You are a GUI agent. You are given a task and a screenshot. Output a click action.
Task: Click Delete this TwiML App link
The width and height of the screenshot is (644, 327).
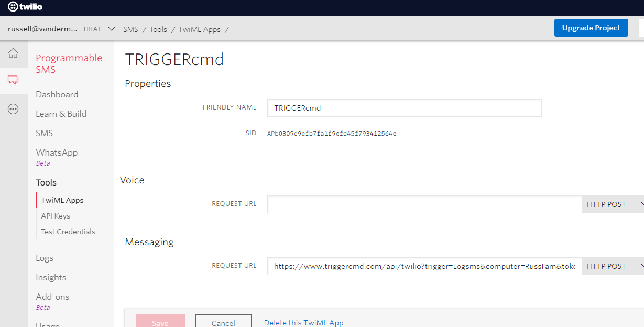point(304,323)
